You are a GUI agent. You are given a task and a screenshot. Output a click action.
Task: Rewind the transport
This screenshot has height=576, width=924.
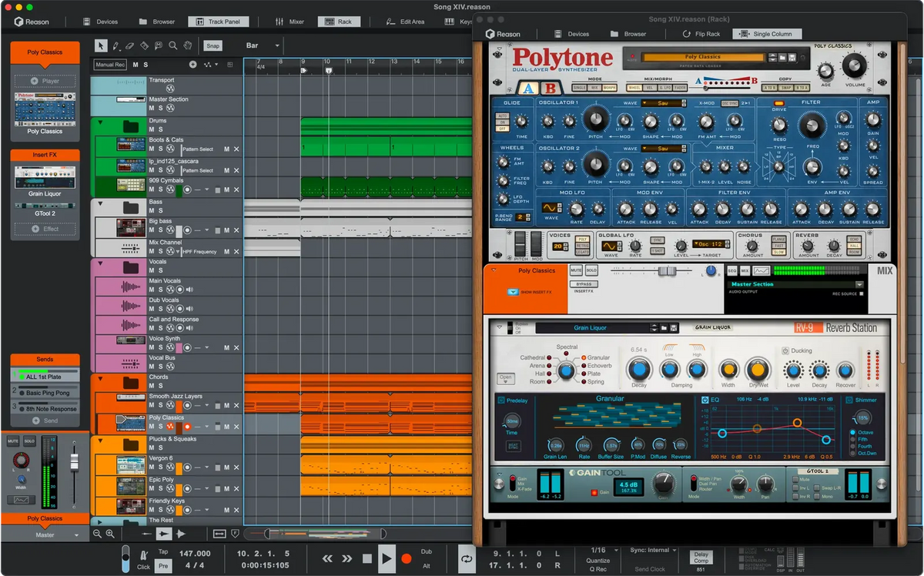[327, 559]
